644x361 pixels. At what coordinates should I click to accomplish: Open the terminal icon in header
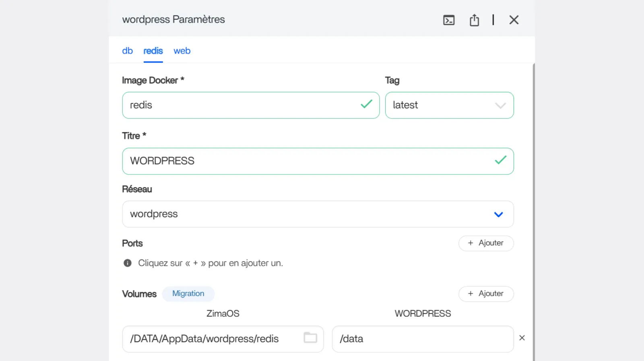(x=449, y=20)
